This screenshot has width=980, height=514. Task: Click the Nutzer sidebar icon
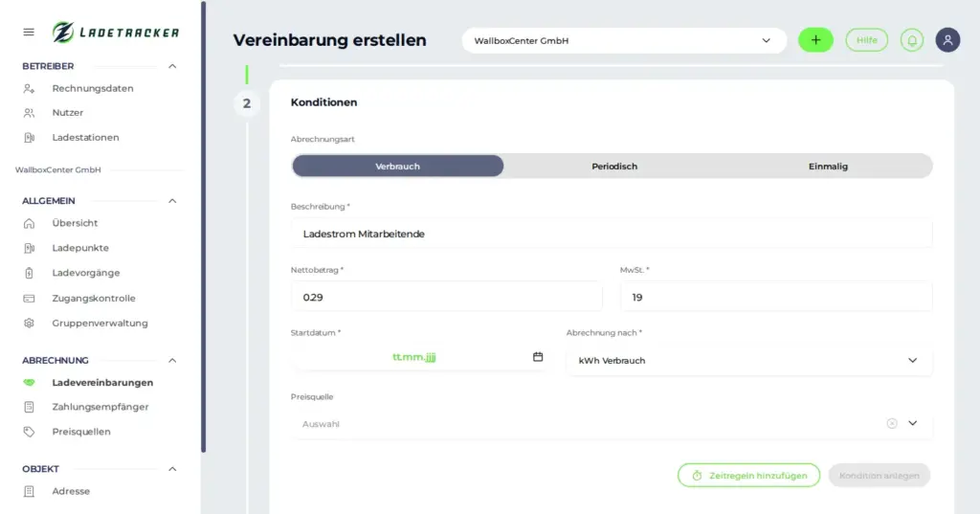[x=29, y=113]
